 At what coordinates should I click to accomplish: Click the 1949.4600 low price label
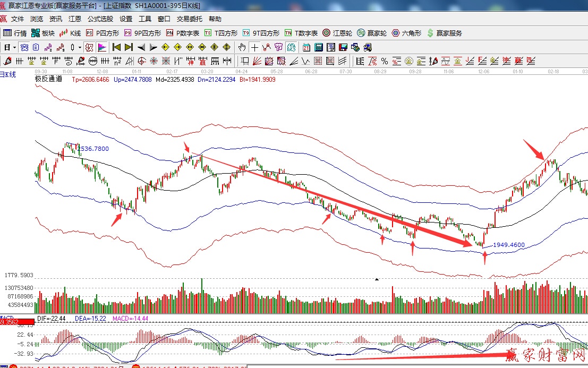[x=508, y=245]
